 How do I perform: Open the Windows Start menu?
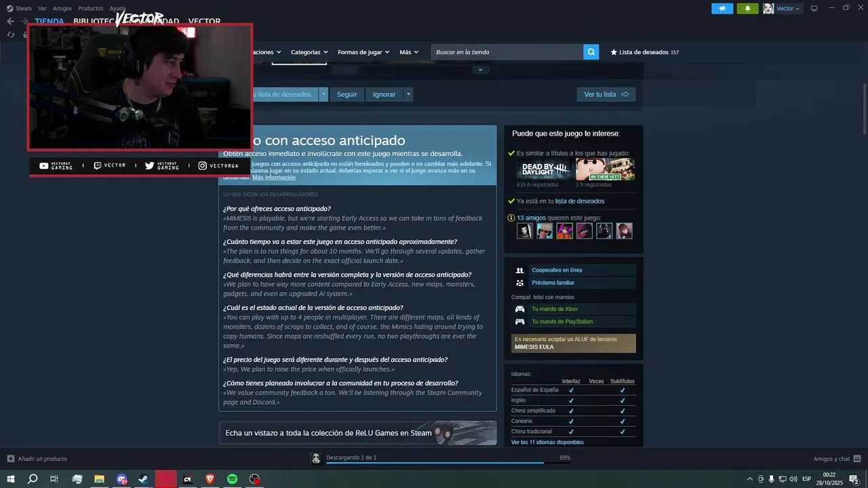click(x=10, y=479)
